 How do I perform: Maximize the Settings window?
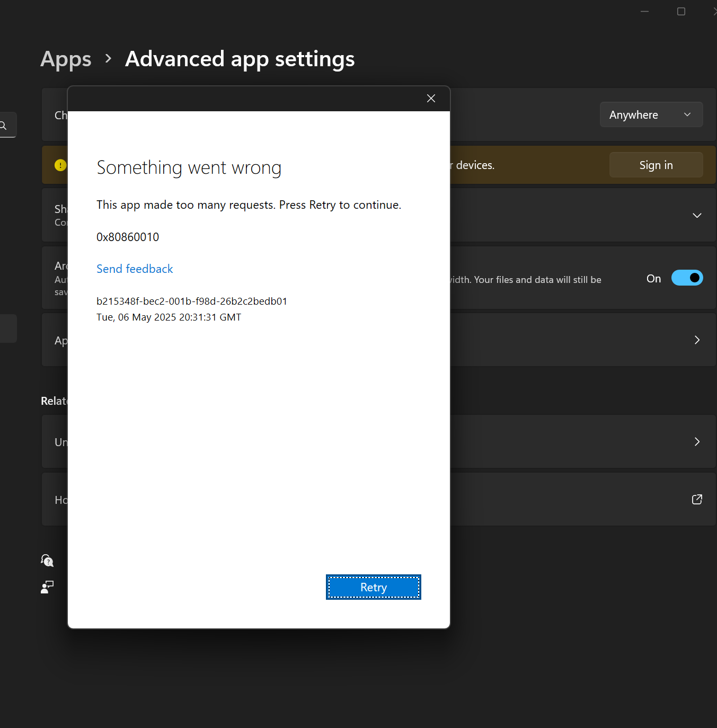click(681, 11)
